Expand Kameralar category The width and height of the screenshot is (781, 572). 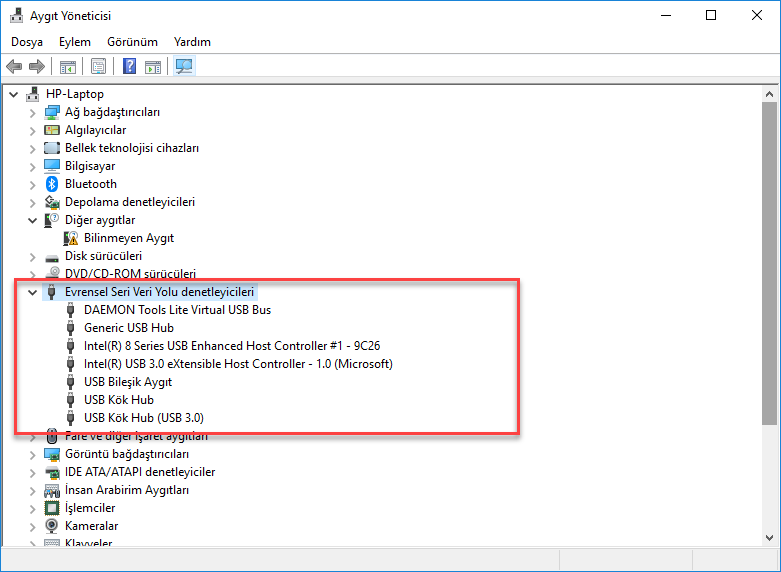click(32, 526)
